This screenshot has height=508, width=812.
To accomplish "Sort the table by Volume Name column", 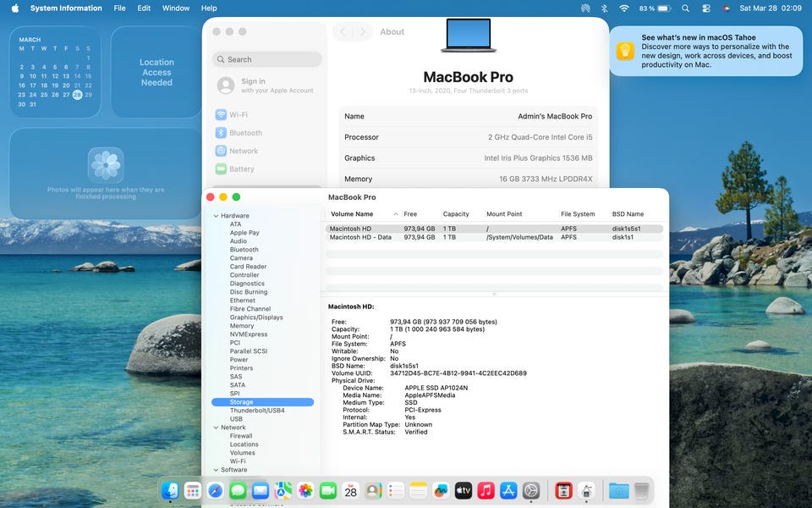I will tap(352, 214).
